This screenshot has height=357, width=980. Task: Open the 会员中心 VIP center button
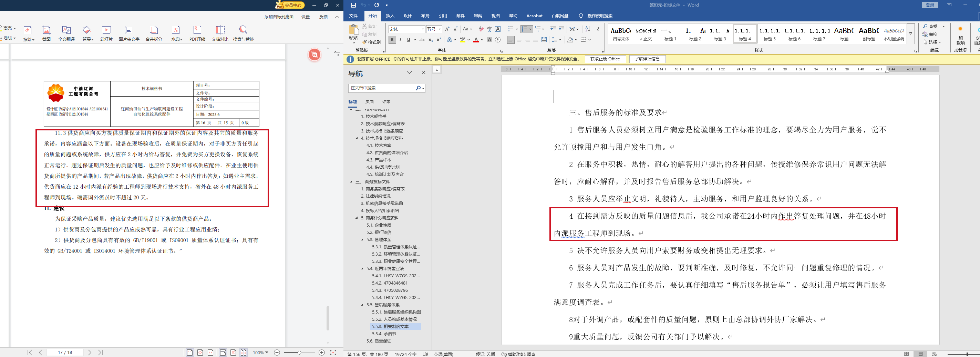290,5
